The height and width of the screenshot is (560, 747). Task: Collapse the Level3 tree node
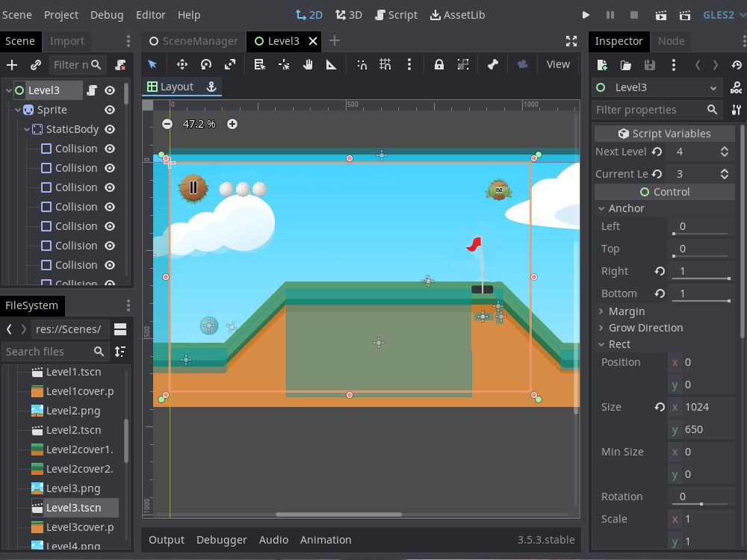pyautogui.click(x=8, y=90)
